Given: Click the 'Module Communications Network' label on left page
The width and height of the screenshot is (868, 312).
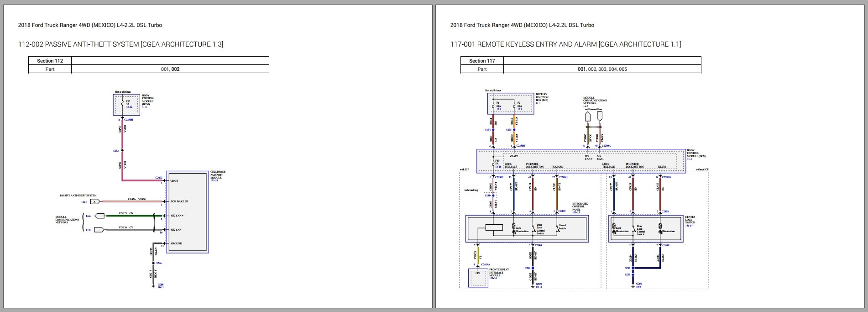Looking at the screenshot, I should tap(67, 220).
